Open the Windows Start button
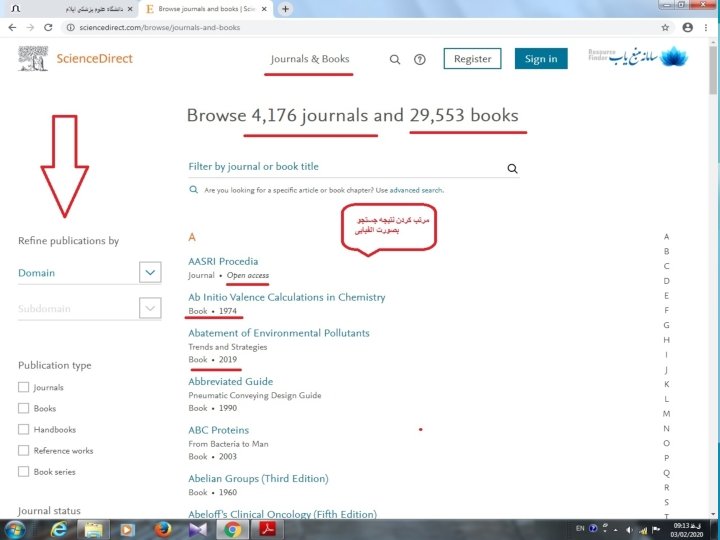720x540 pixels. click(x=15, y=530)
